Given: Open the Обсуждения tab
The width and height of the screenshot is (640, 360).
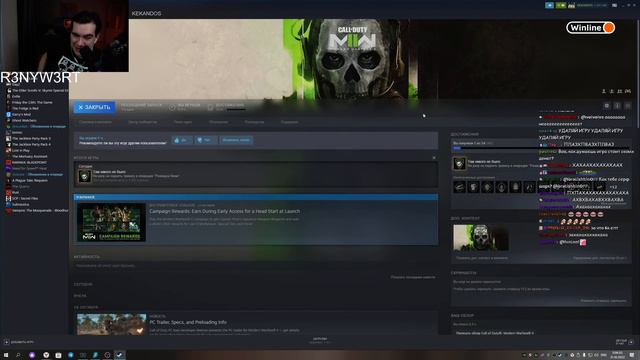Looking at the screenshot, I should point(218,122).
